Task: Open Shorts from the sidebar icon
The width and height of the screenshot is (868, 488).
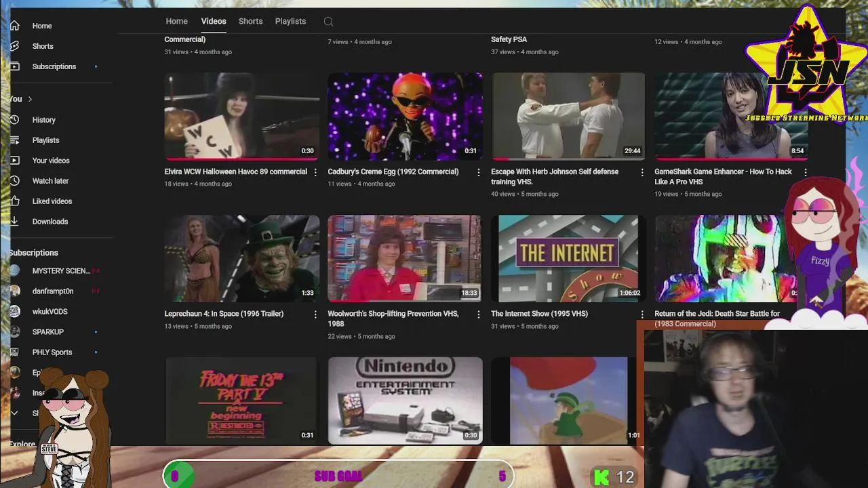Action: [x=14, y=46]
